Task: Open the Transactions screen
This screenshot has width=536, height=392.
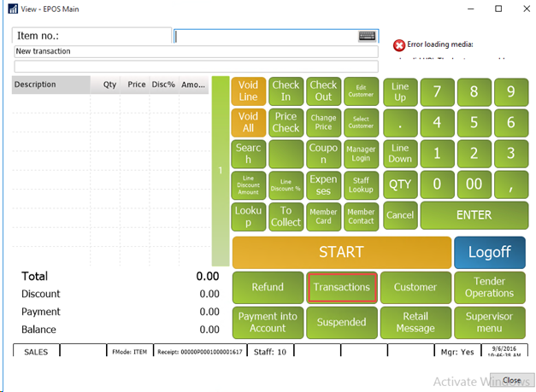Action: [x=342, y=288]
